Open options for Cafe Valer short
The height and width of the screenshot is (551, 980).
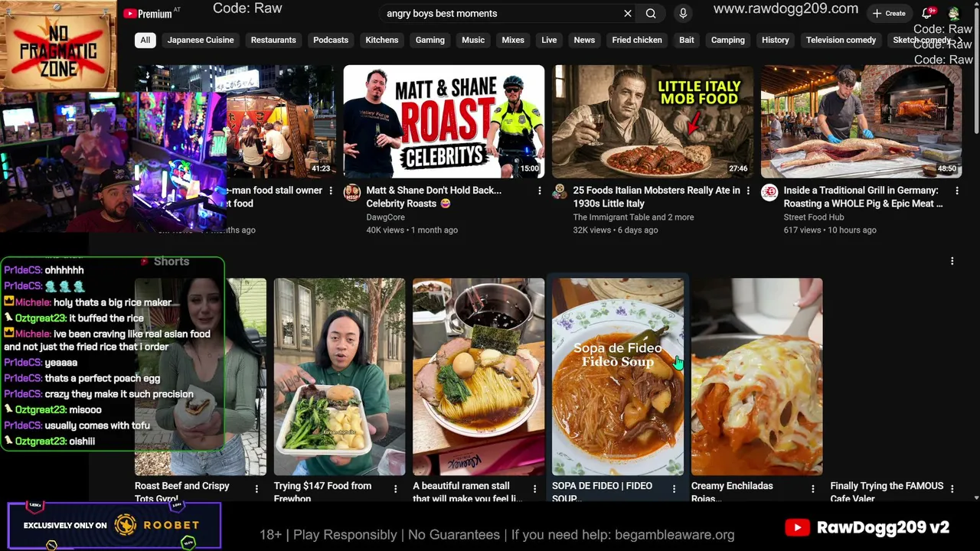[x=952, y=489]
